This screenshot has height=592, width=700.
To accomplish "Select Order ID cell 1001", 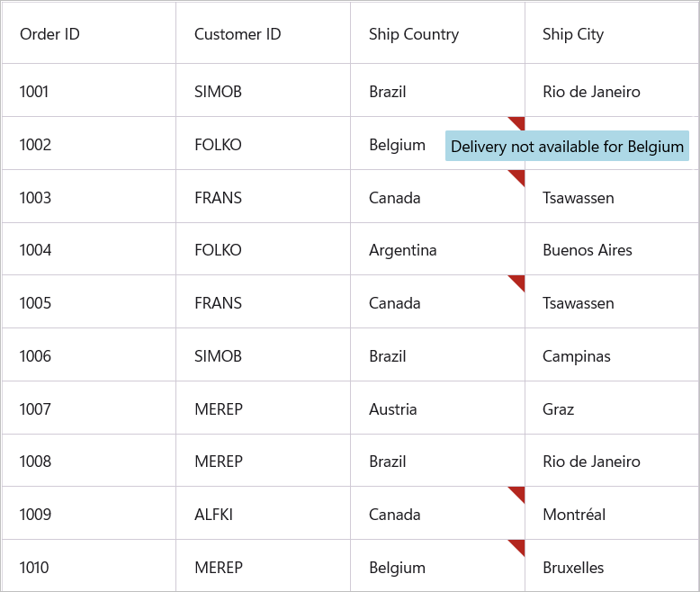I will pos(34,91).
